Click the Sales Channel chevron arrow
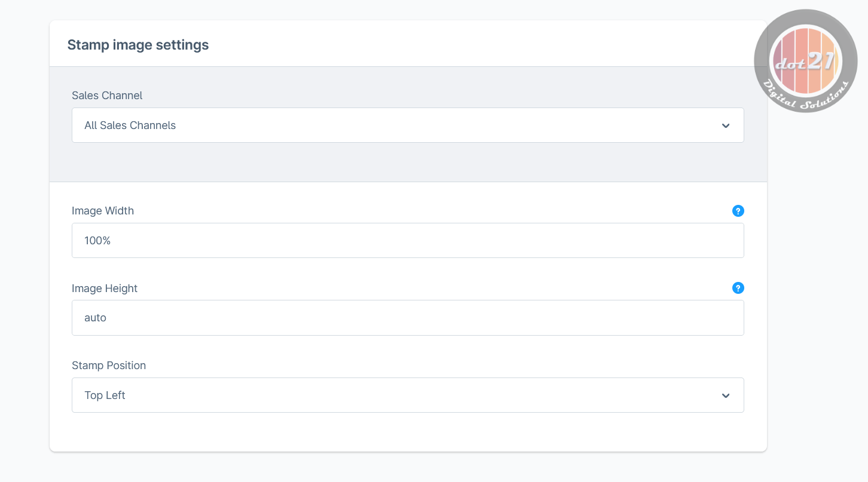 pos(726,125)
